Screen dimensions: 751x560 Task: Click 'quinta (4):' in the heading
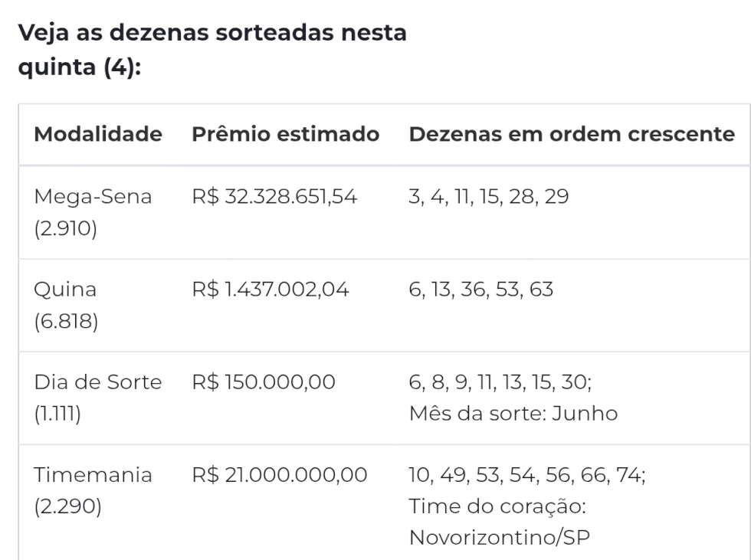coord(80,67)
